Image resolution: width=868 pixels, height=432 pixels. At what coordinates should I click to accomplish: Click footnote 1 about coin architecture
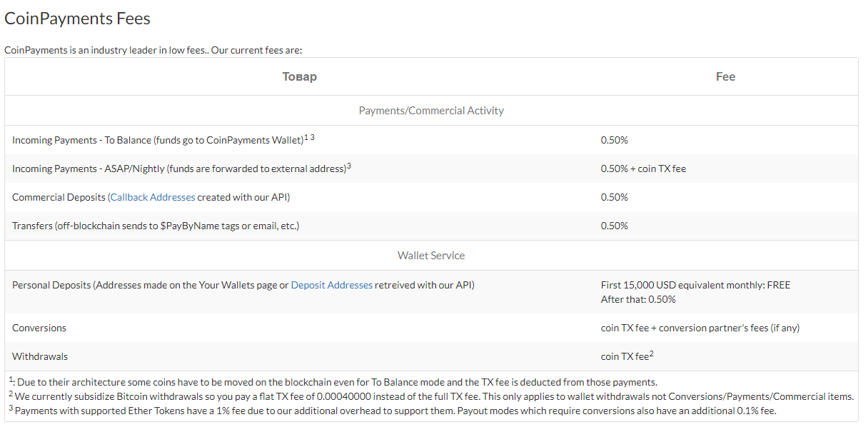pyautogui.click(x=333, y=382)
